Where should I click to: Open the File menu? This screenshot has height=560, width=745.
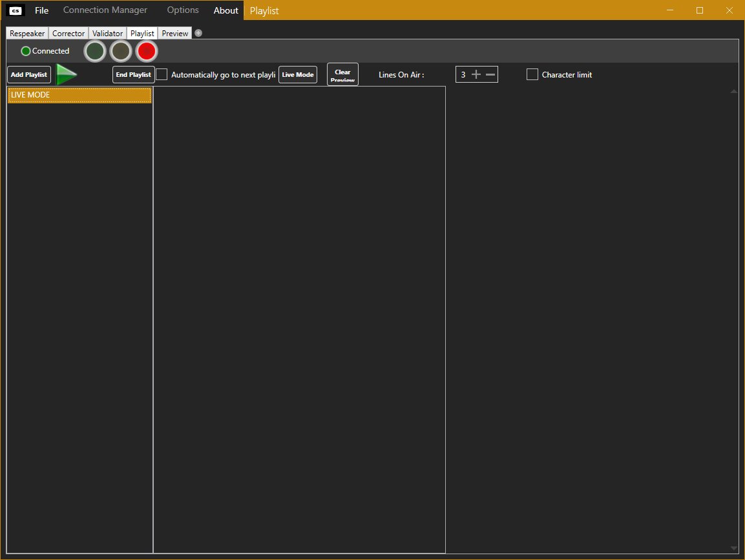[41, 10]
